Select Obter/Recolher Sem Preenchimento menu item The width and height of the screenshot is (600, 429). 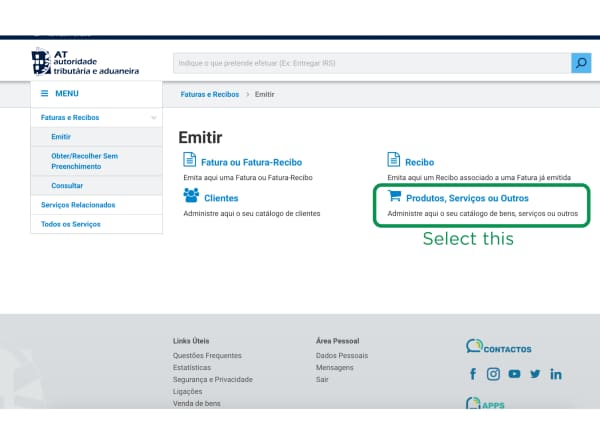click(x=85, y=161)
